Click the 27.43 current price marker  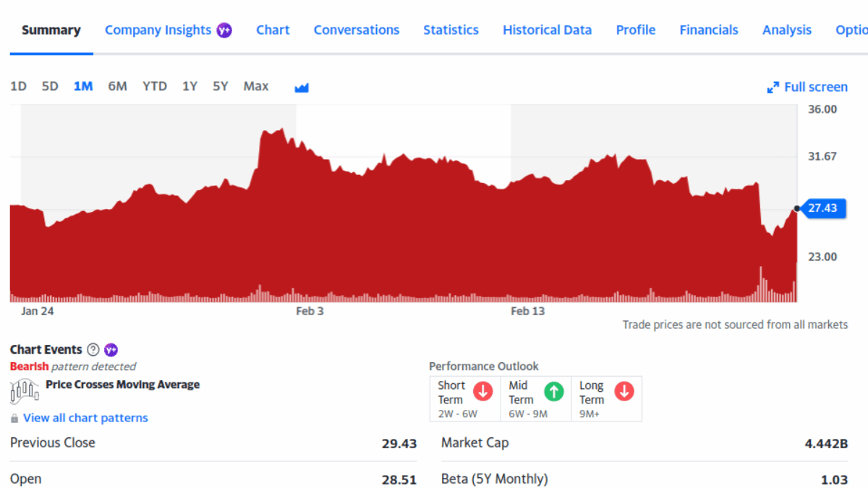pyautogui.click(x=822, y=208)
